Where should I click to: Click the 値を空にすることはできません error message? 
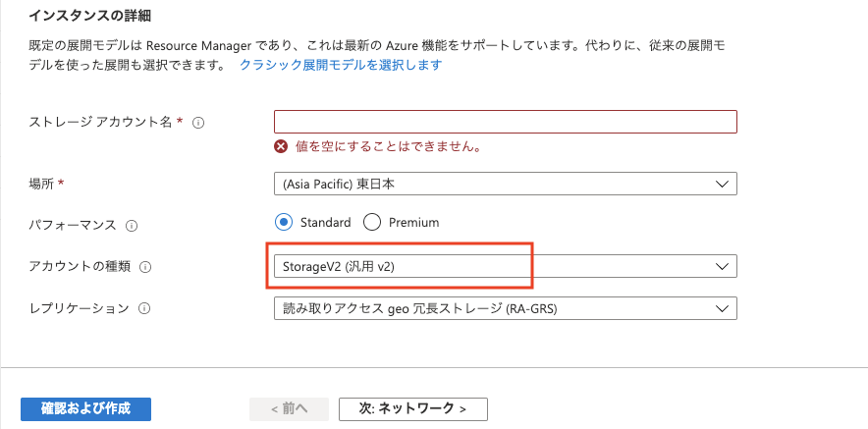tap(388, 146)
